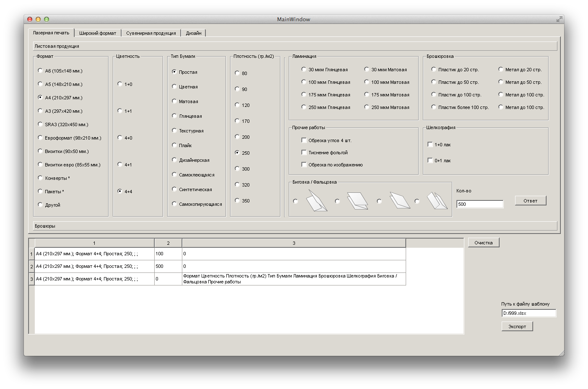Viewport: 588px width, 389px height.
Task: Select Другой format radio button
Action: 49,205
